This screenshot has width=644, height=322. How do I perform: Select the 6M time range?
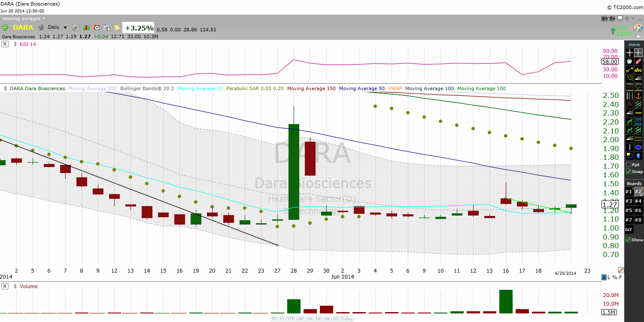[301, 319]
